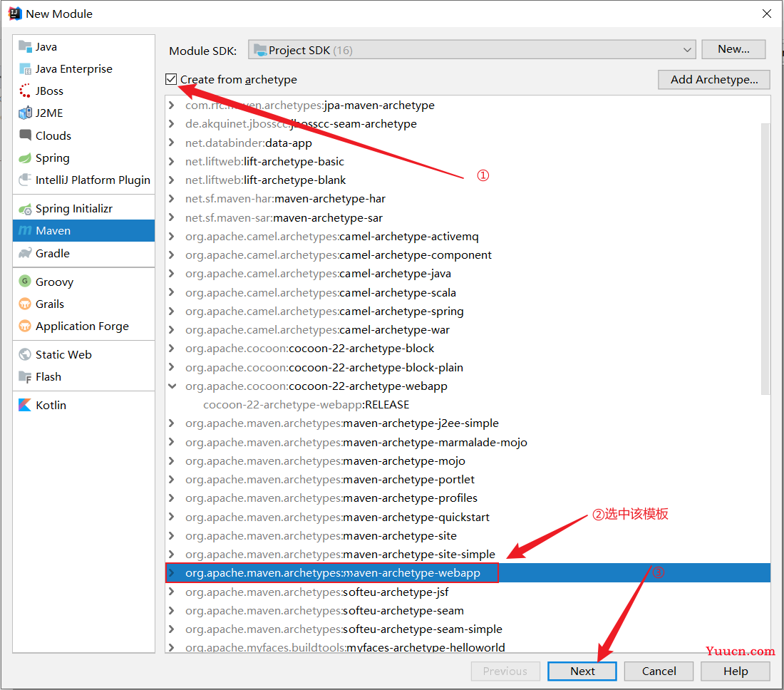
Task: Click the Cancel button
Action: (x=659, y=671)
